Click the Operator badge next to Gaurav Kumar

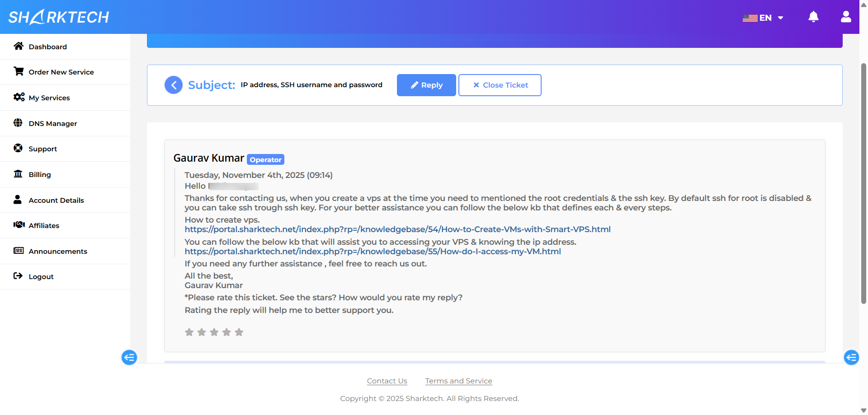tap(266, 159)
